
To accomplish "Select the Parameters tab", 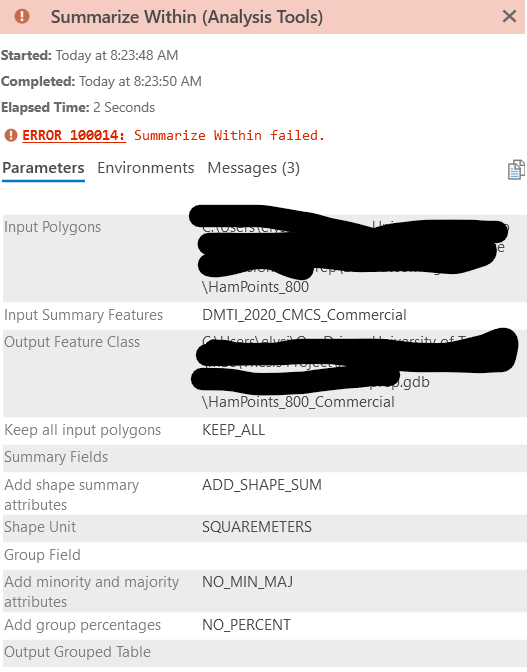I will click(43, 168).
